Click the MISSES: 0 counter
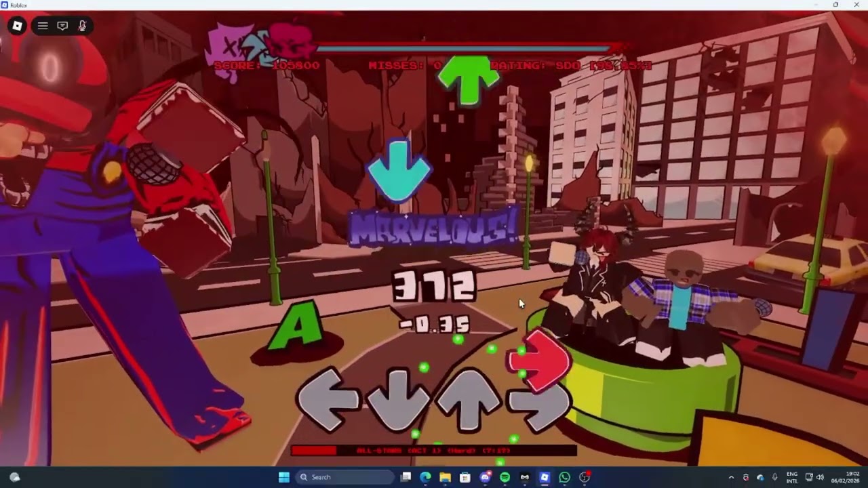868x488 pixels. 405,65
